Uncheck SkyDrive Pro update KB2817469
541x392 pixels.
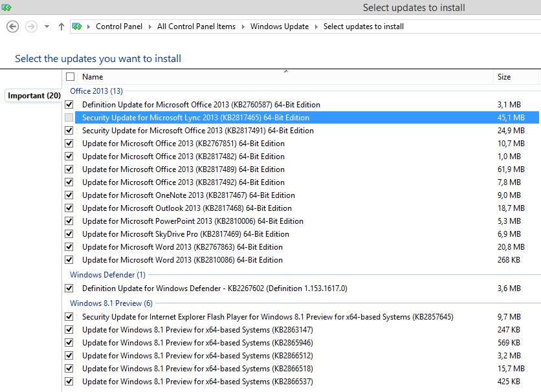[69, 234]
